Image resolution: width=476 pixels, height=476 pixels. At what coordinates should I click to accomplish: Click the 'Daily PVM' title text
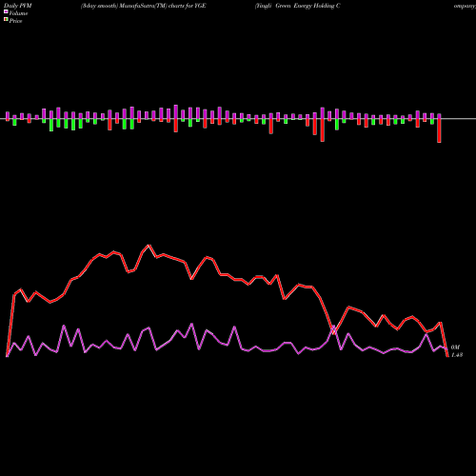[x=18, y=6]
